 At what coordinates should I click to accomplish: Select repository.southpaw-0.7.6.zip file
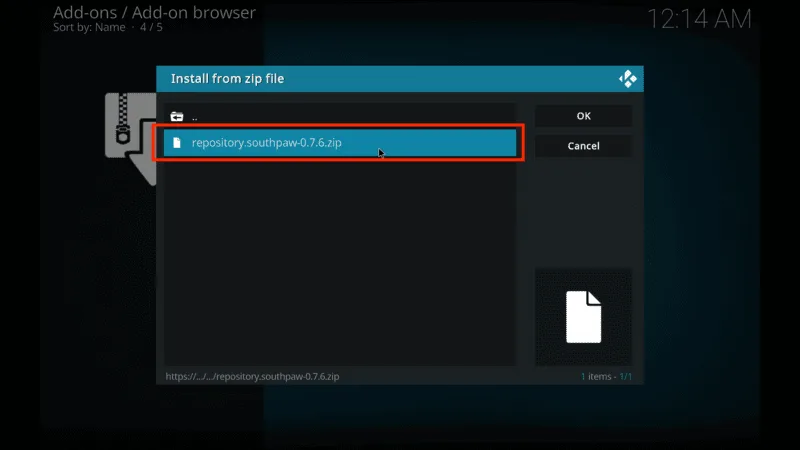(x=339, y=143)
